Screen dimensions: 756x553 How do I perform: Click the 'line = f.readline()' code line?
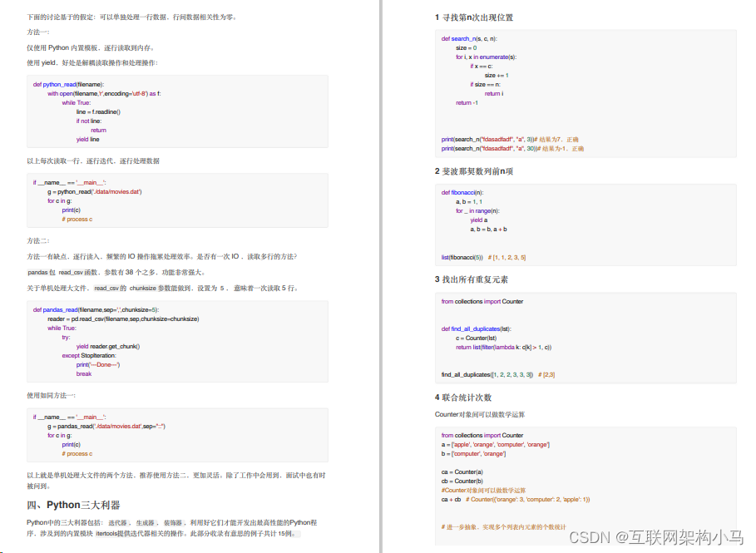tap(98, 112)
